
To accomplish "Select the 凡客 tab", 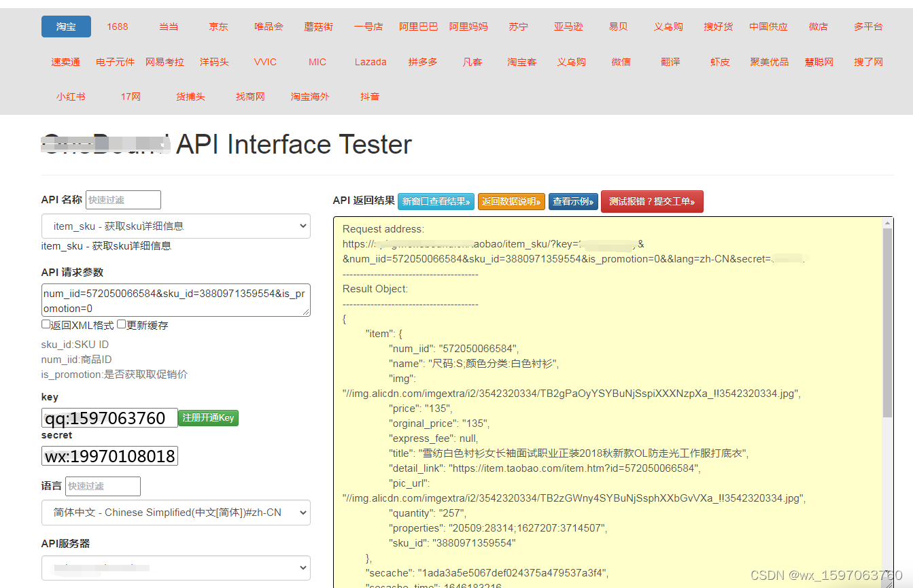I will [472, 62].
